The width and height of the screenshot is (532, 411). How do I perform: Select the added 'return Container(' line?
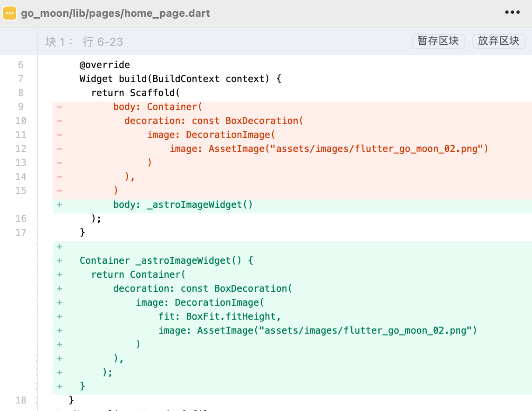138,274
